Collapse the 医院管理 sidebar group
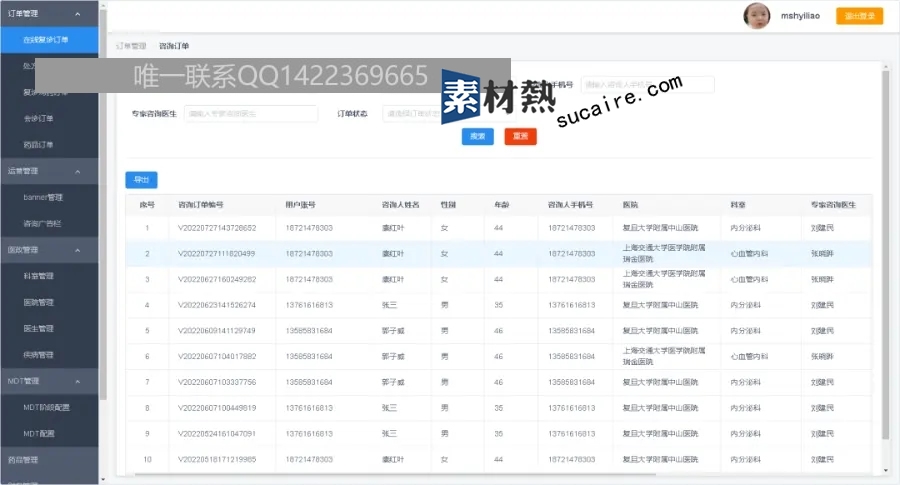 point(78,250)
